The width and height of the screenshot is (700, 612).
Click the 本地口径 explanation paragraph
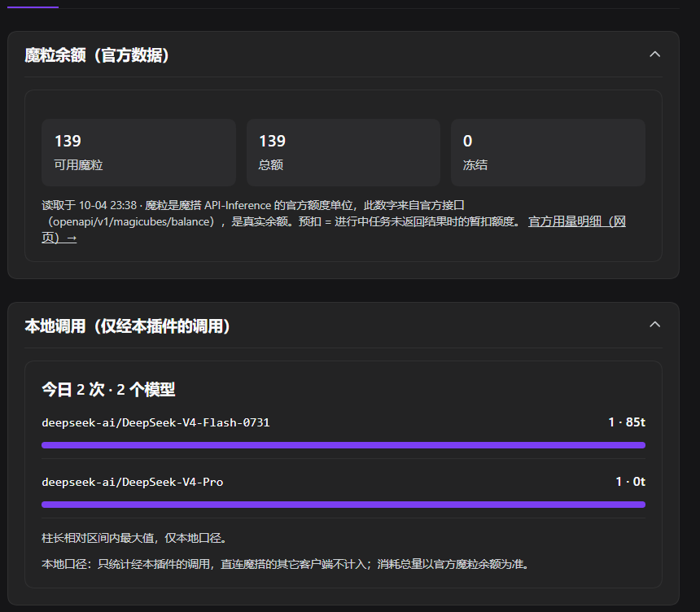287,564
